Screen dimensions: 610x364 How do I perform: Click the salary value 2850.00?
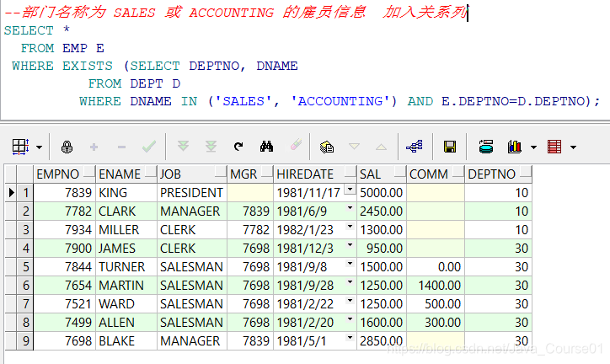click(x=382, y=340)
